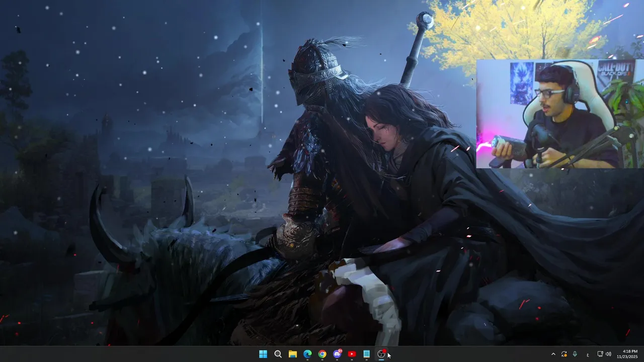Launch Google Chrome from taskbar
Viewport: 644px width, 362px height.
coord(322,354)
